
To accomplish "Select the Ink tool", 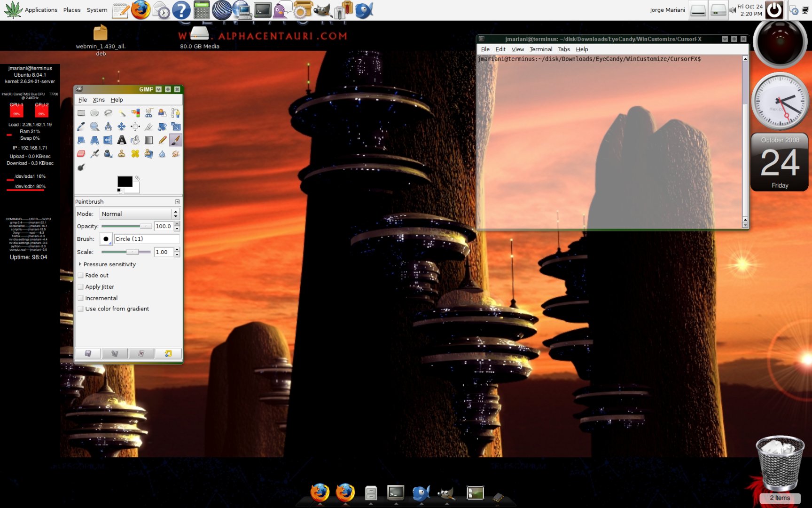I will pyautogui.click(x=108, y=154).
